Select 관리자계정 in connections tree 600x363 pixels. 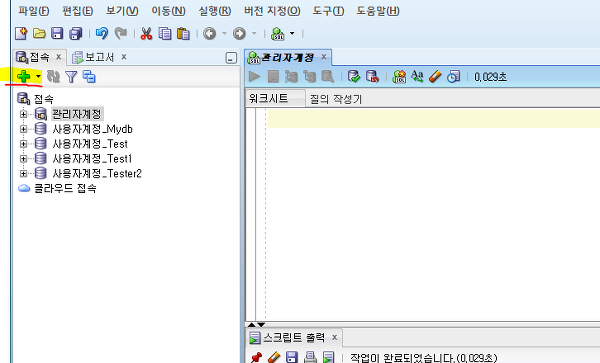(77, 114)
